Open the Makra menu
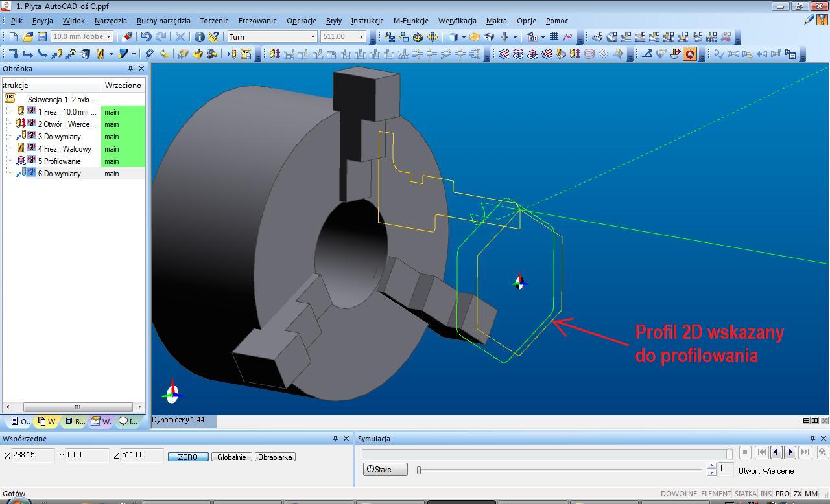This screenshot has width=830, height=504. coord(497,21)
